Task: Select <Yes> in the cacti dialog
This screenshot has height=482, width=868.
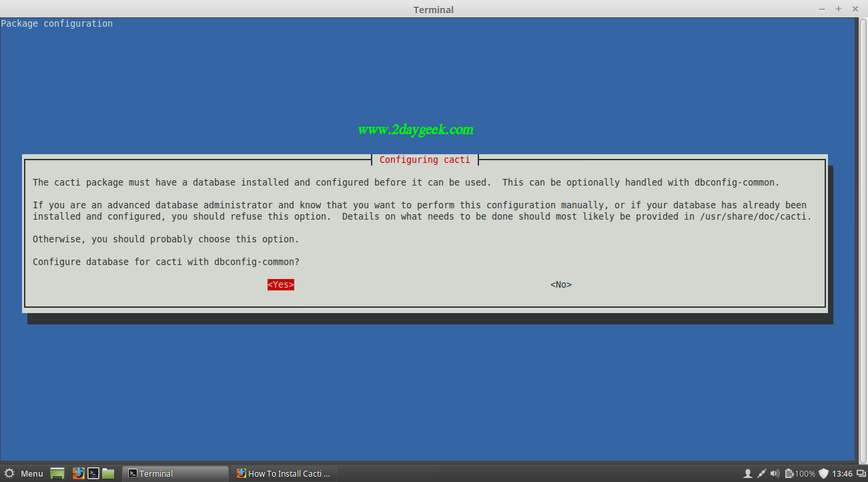Action: tap(280, 284)
